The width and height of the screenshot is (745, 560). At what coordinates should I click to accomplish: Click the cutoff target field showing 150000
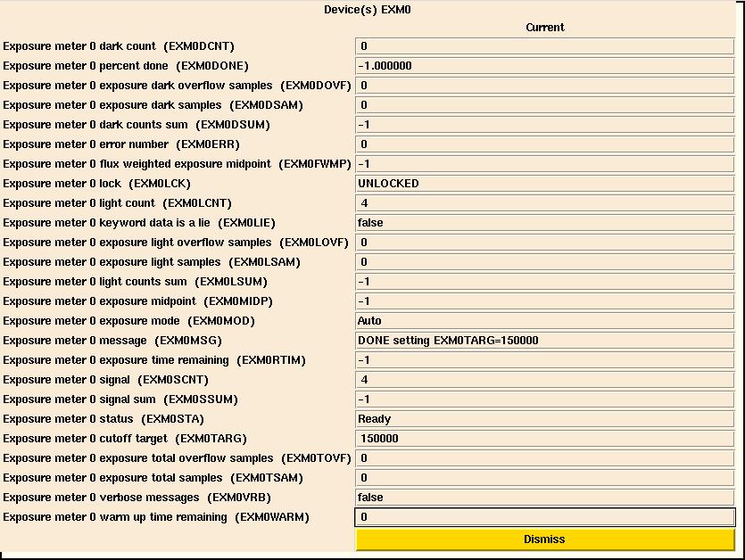coord(544,439)
